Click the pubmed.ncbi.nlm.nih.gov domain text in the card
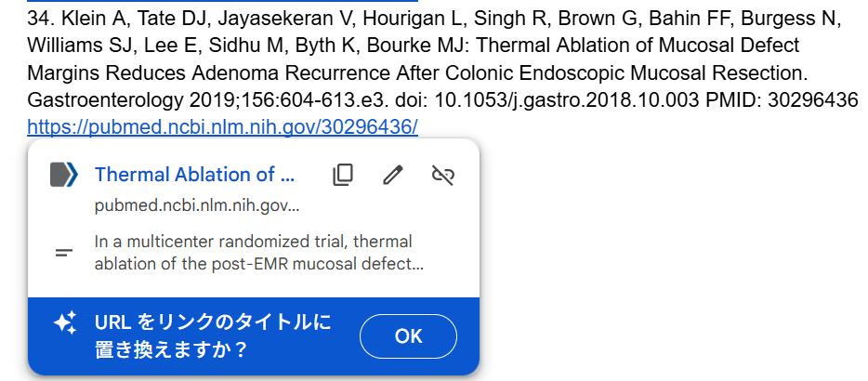This screenshot has height=381, width=868. pyautogui.click(x=197, y=206)
